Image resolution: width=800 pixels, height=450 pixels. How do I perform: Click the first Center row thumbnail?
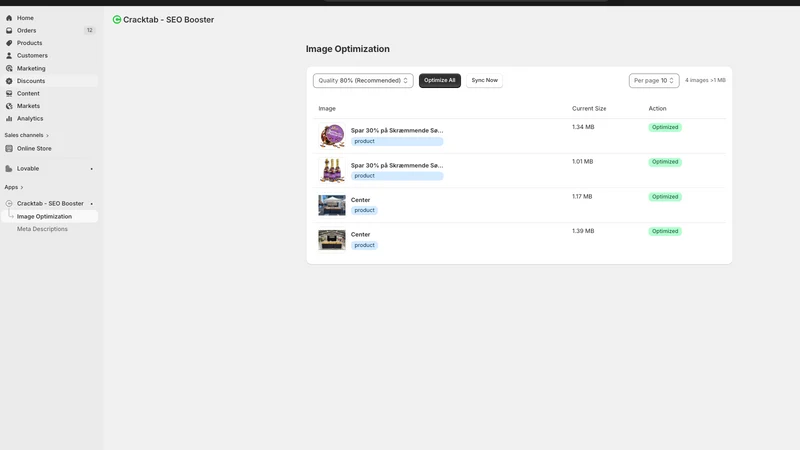[332, 205]
